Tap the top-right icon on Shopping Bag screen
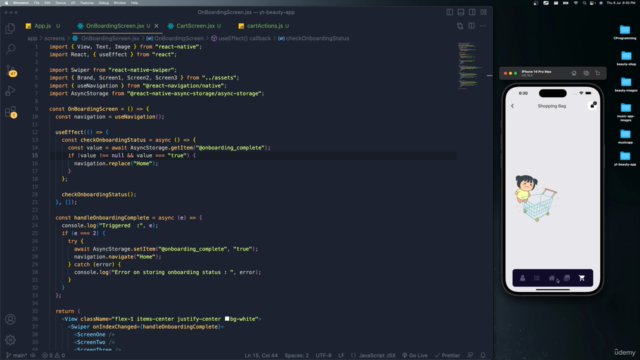 (x=593, y=105)
